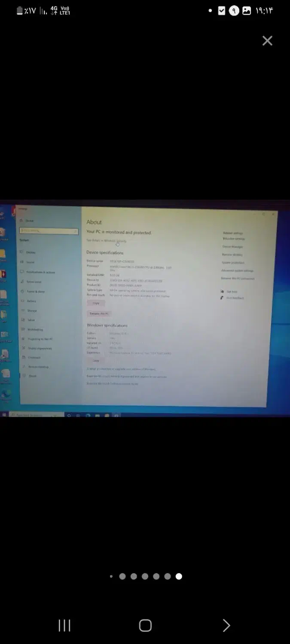Open Advanced system settings link

pos(237,270)
